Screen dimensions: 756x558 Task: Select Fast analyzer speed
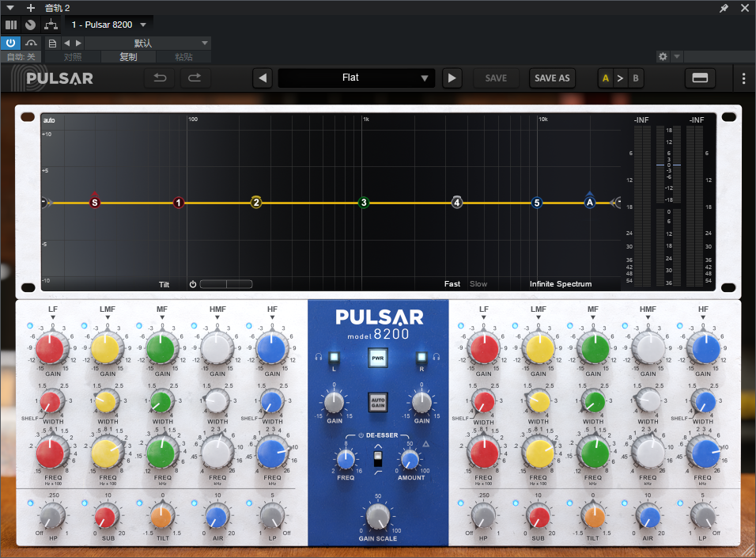[452, 284]
